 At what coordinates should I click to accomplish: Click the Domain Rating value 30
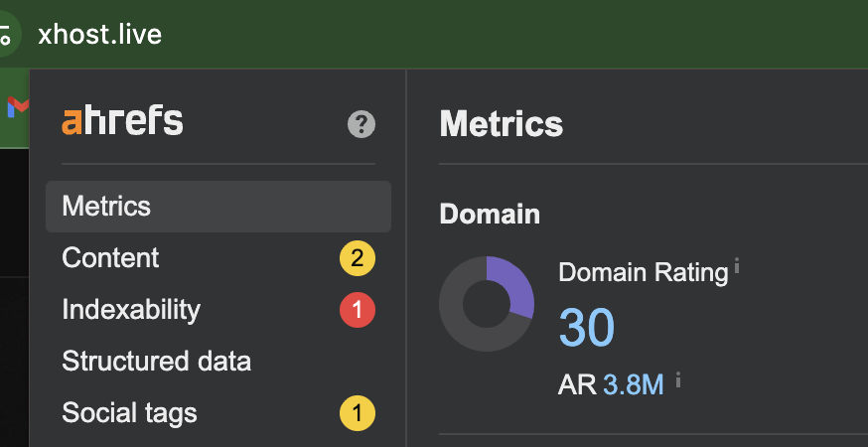click(x=587, y=328)
